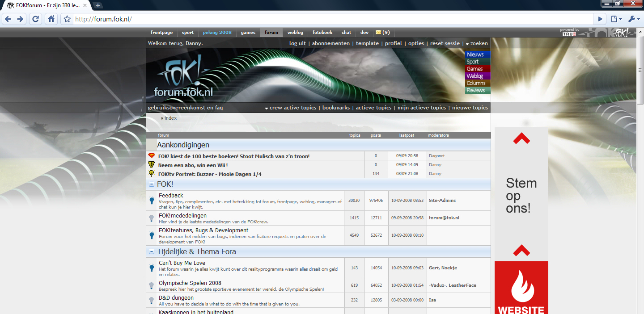Click reset sessie link
The width and height of the screenshot is (644, 314).
[445, 43]
